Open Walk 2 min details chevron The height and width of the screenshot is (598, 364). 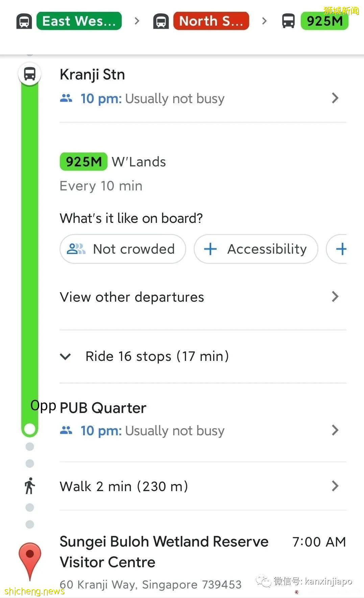point(335,486)
